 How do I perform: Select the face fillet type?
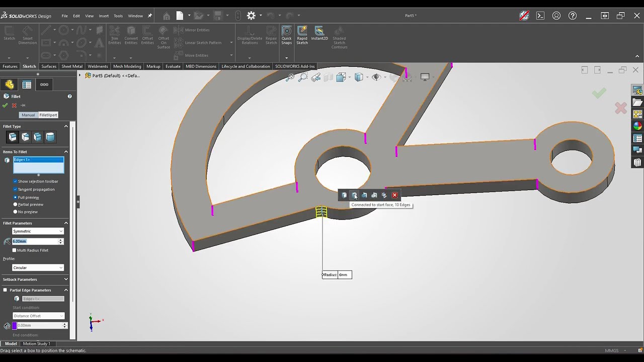(38, 137)
